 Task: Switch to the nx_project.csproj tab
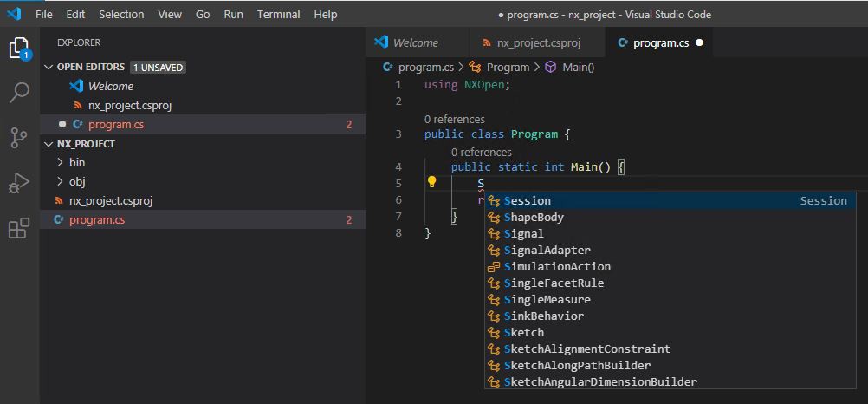[x=537, y=42]
